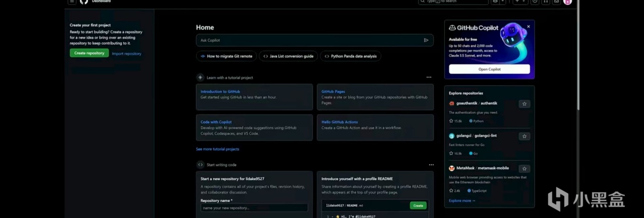Click the goauthentik avatar icon
The height and width of the screenshot is (218, 644).
pyautogui.click(x=452, y=103)
